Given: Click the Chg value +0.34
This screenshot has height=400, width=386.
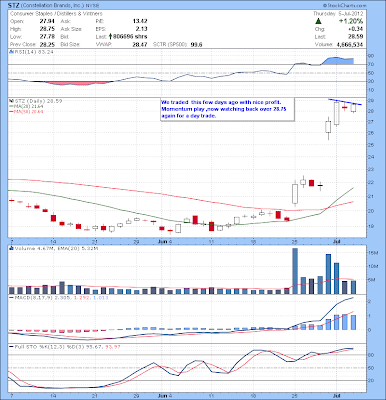Looking at the screenshot, I should pos(357,29).
